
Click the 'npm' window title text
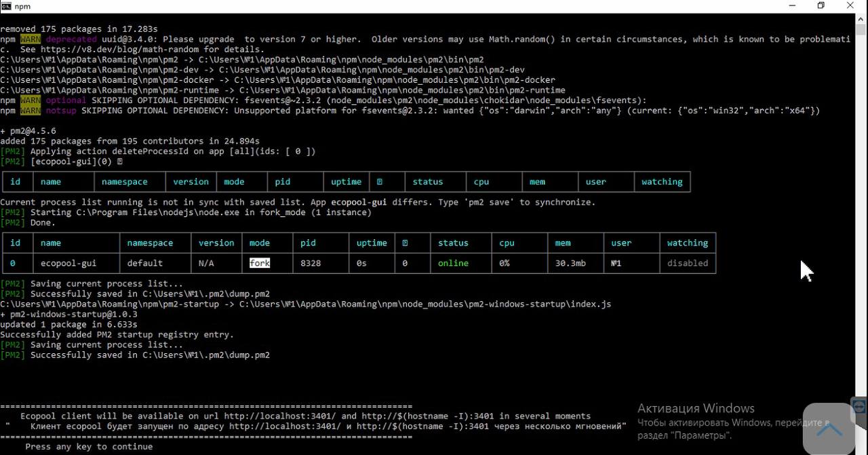[22, 6]
